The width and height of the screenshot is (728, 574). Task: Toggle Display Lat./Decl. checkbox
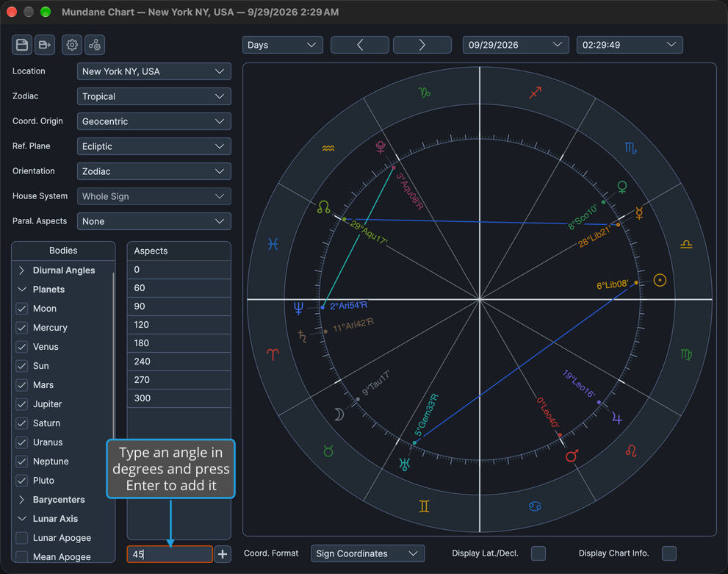click(x=538, y=553)
